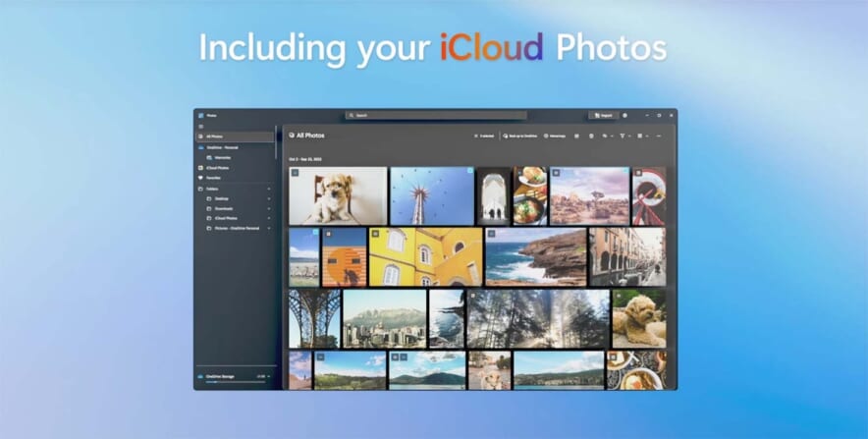Click in the Search input field
868x439 pixels.
click(436, 116)
